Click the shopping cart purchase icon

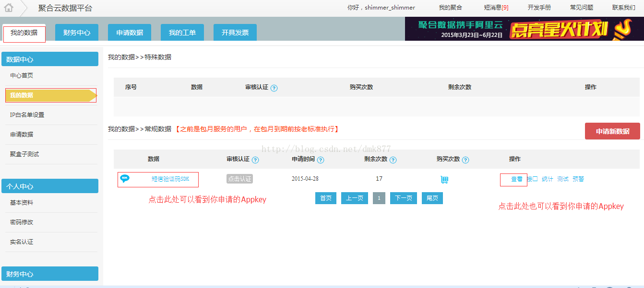[444, 179]
